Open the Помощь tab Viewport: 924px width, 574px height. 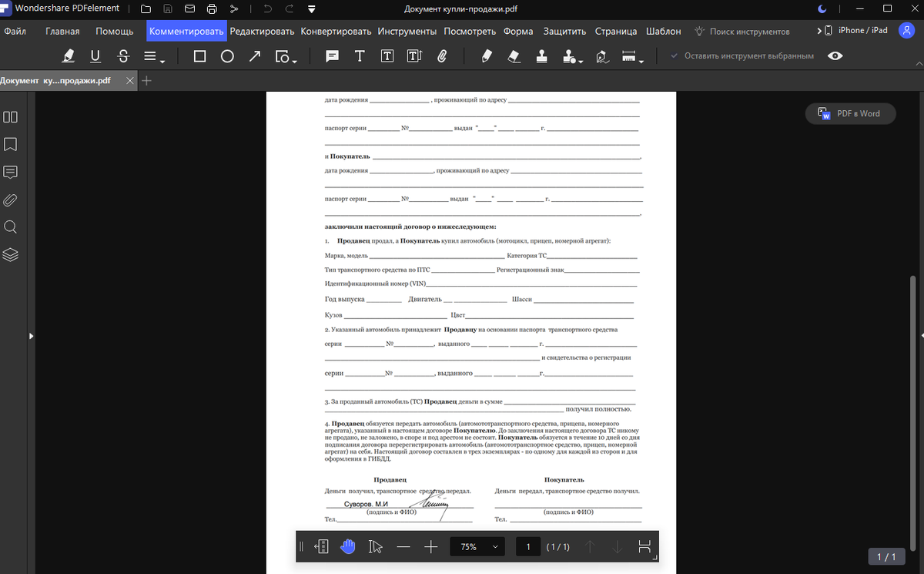coord(114,32)
